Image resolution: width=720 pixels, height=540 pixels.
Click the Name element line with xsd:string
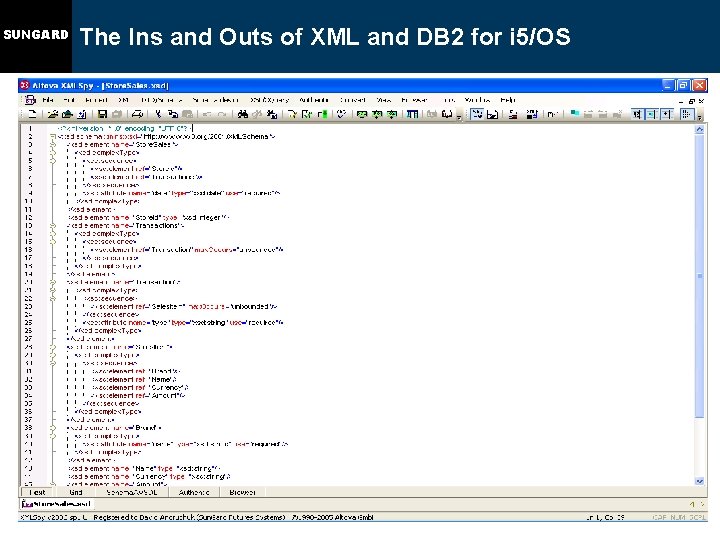tap(144, 468)
